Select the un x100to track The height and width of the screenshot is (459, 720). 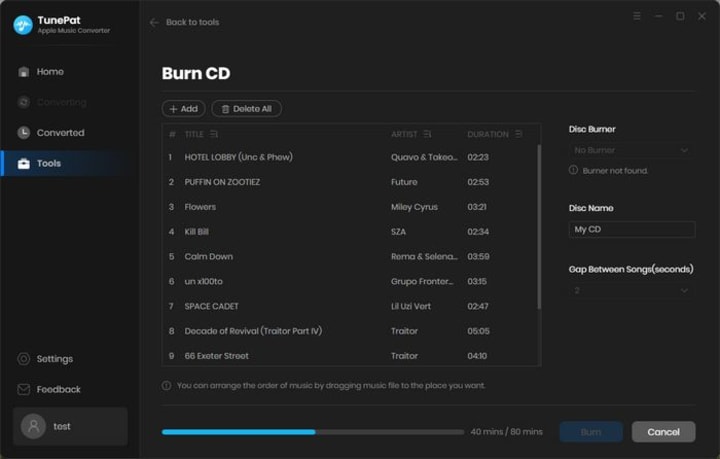tap(349, 281)
